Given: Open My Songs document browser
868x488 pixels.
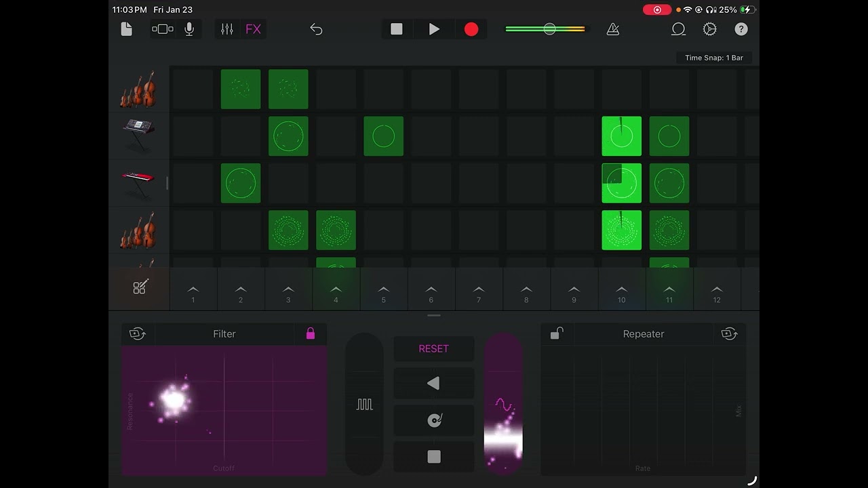Looking at the screenshot, I should pyautogui.click(x=127, y=29).
